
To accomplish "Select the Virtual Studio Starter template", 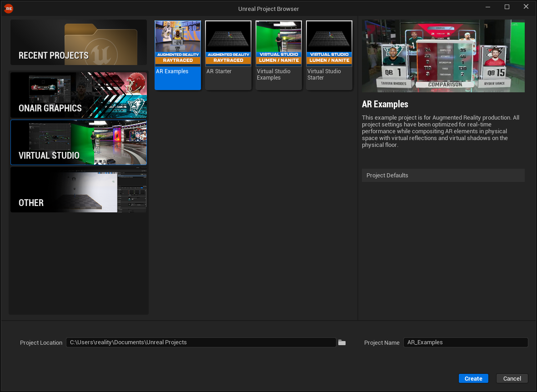I will [329, 55].
